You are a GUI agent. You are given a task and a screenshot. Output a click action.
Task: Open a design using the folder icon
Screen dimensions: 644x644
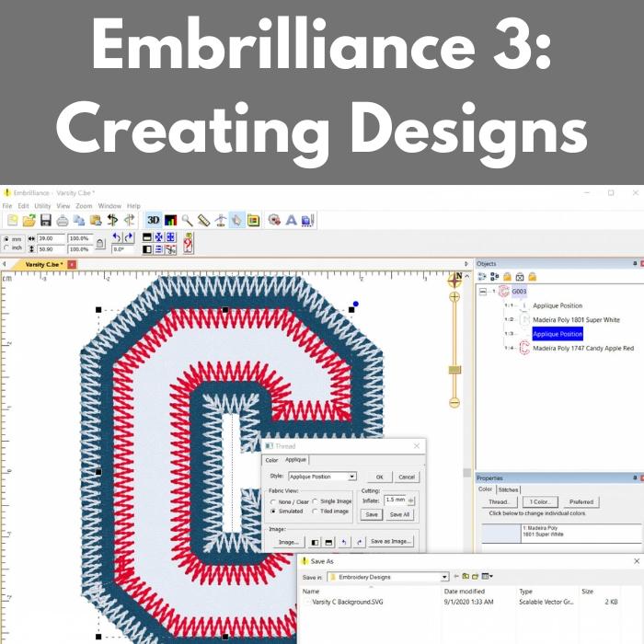(x=29, y=221)
